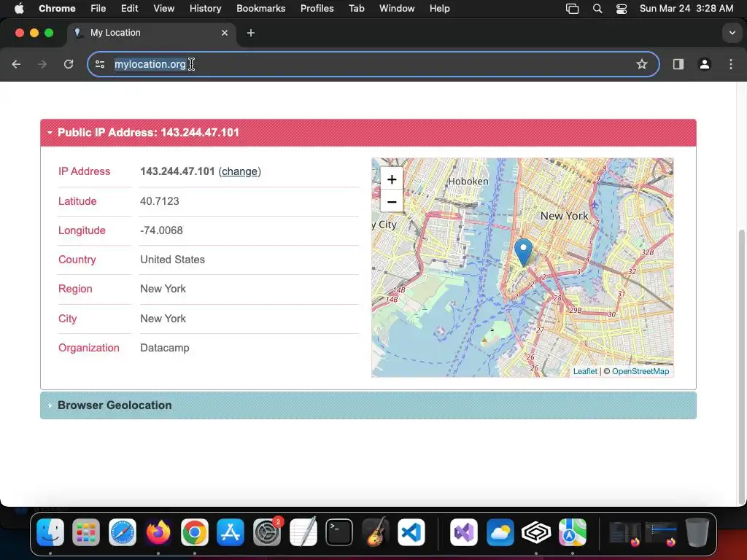Open the Window menu
747x560 pixels.
(x=397, y=8)
